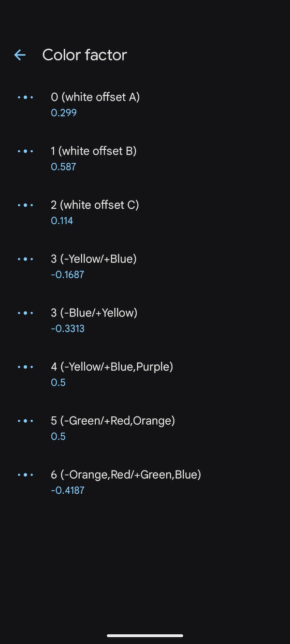Click the -0.4187 value link
The image size is (290, 644).
point(68,490)
